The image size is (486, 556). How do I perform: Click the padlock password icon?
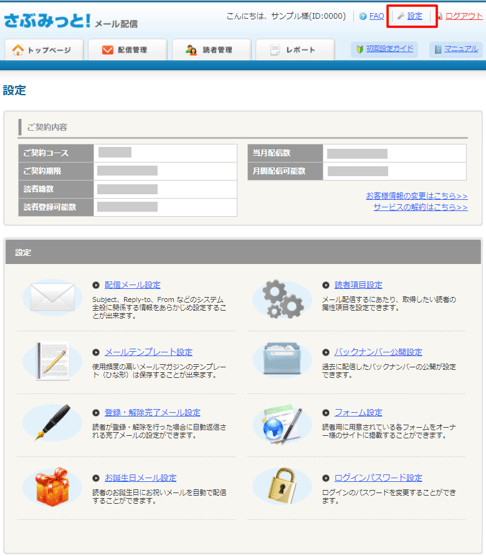pyautogui.click(x=281, y=486)
